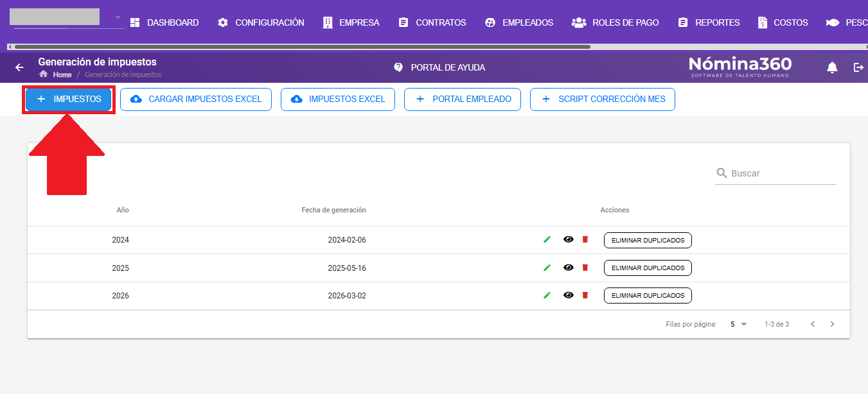The width and height of the screenshot is (868, 394).
Task: Click ELIMINAR DUPLICADOS for 2026
Action: pyautogui.click(x=648, y=295)
